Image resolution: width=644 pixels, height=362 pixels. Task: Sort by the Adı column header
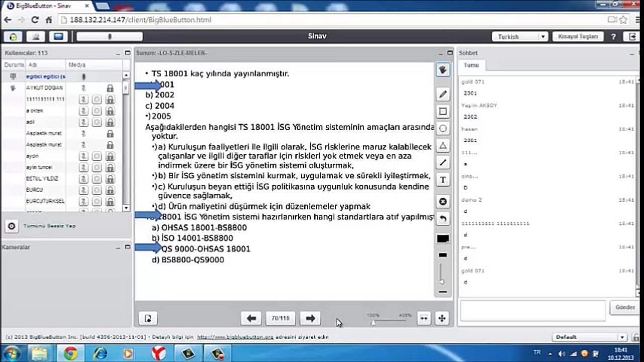45,65
